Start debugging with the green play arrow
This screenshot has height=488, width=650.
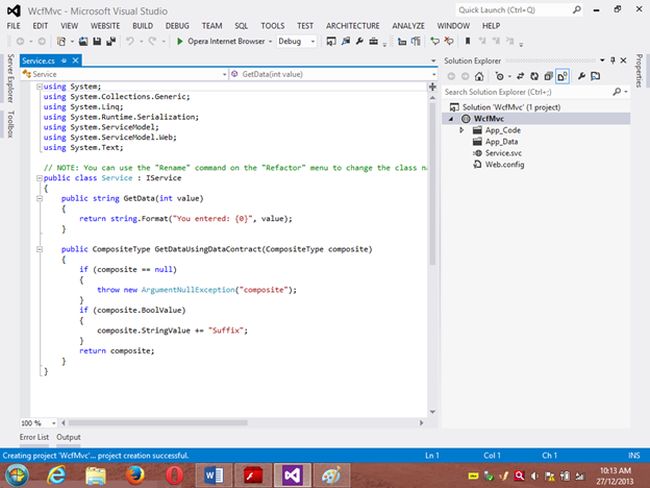(179, 41)
